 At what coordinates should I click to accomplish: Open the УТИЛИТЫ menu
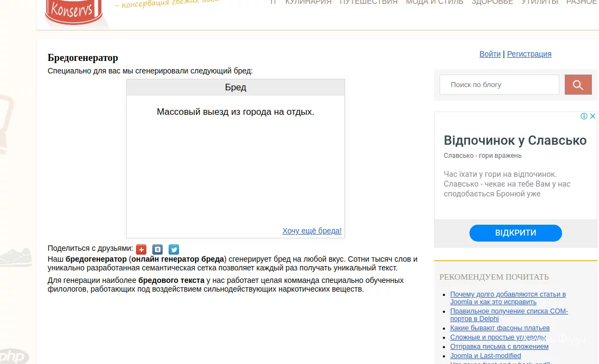click(540, 2)
